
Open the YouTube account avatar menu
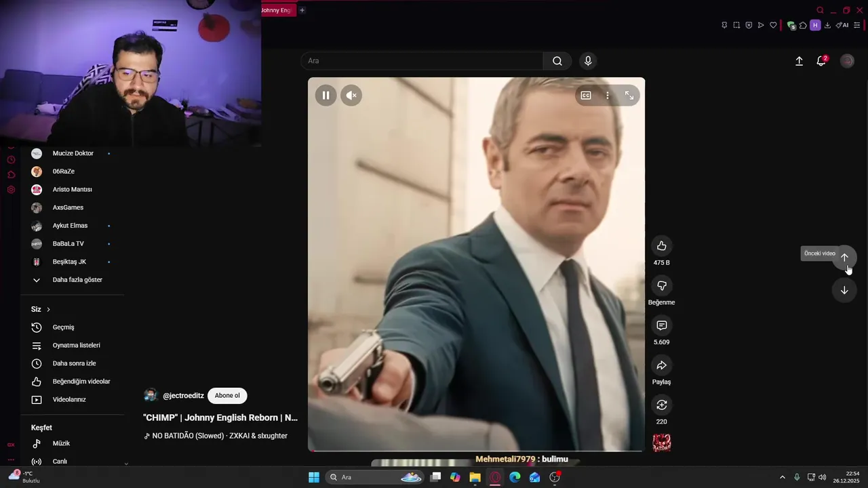847,61
